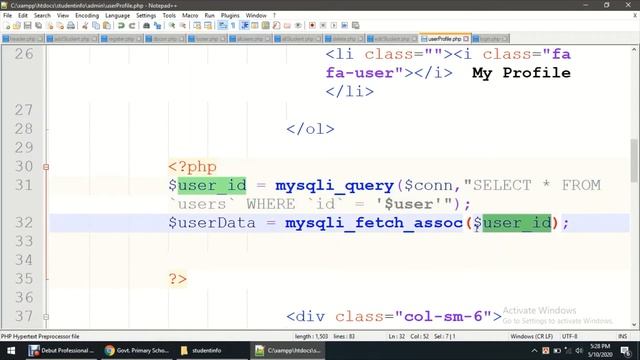Toggle INS insert mode in status bar
The height and width of the screenshot is (360, 640).
[622, 336]
